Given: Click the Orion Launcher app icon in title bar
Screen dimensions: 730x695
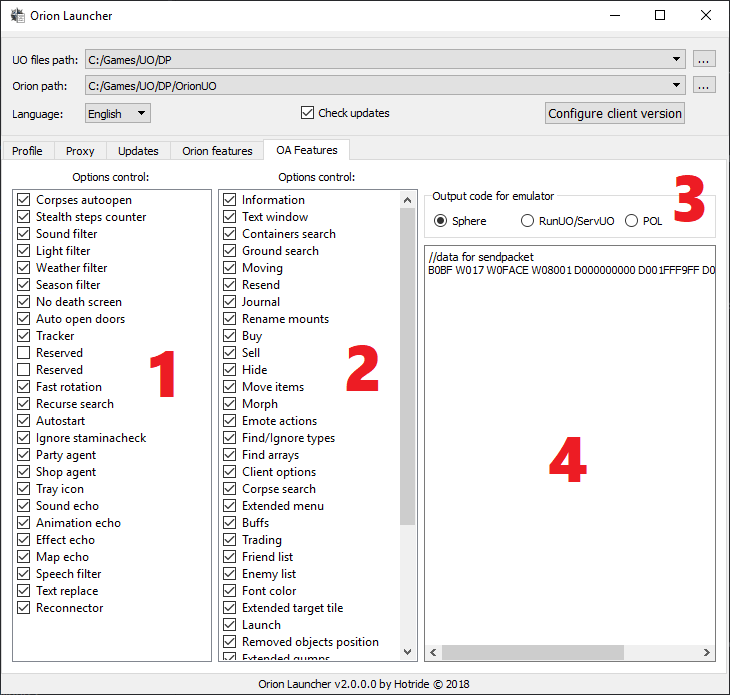Looking at the screenshot, I should click(18, 16).
